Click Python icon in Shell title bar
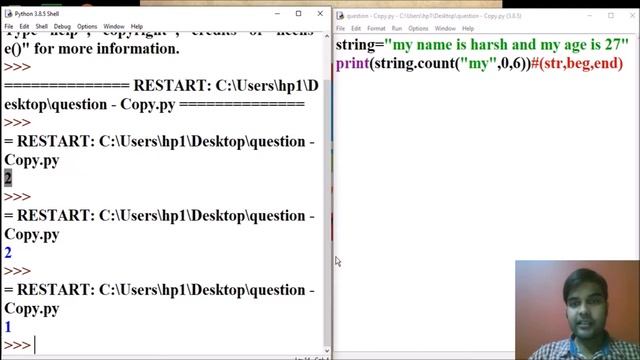Viewport: 640px width, 360px height. pyautogui.click(x=8, y=14)
